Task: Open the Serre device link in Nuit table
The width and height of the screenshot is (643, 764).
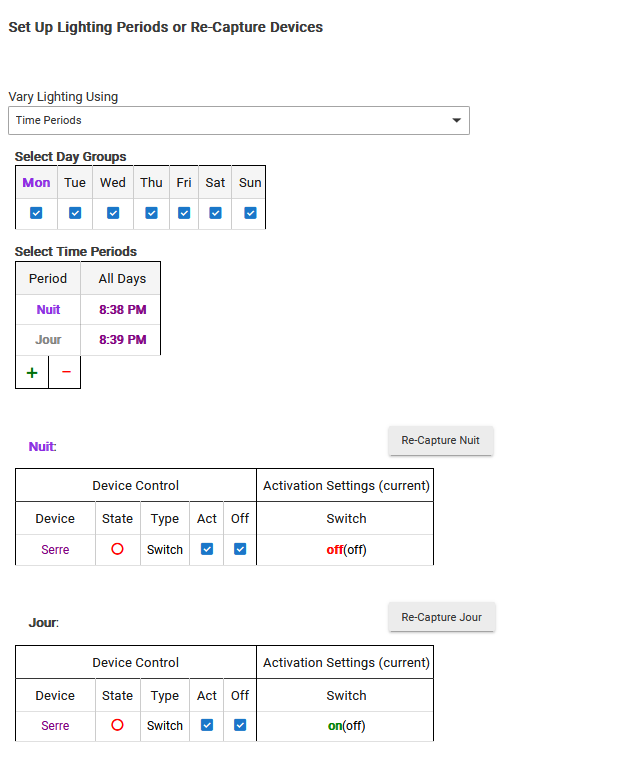Action: click(55, 550)
